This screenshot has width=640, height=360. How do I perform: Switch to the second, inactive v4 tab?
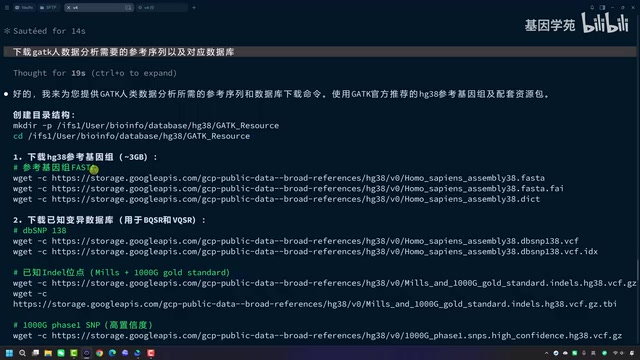(x=162, y=7)
